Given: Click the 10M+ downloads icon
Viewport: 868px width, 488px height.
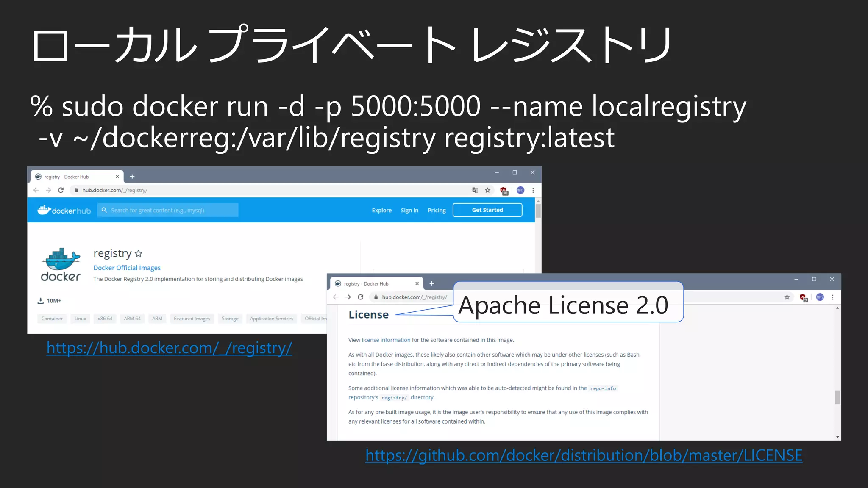Looking at the screenshot, I should click(41, 301).
